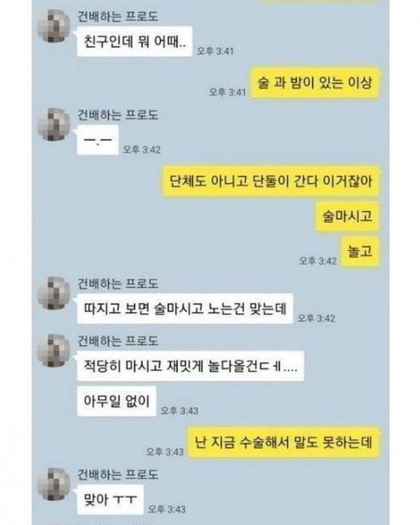Tap the short yellow "놀고" bubble

pos(360,251)
